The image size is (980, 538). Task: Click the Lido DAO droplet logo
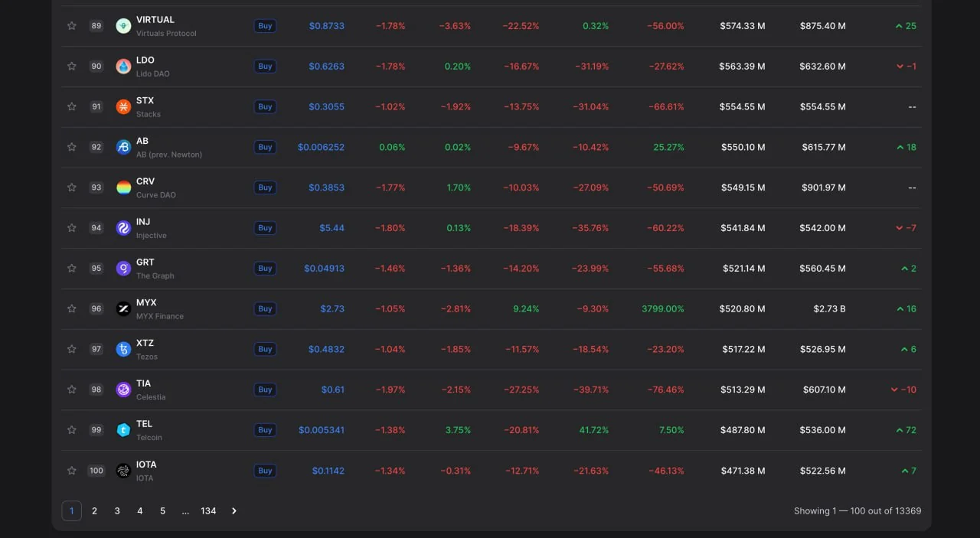tap(123, 67)
